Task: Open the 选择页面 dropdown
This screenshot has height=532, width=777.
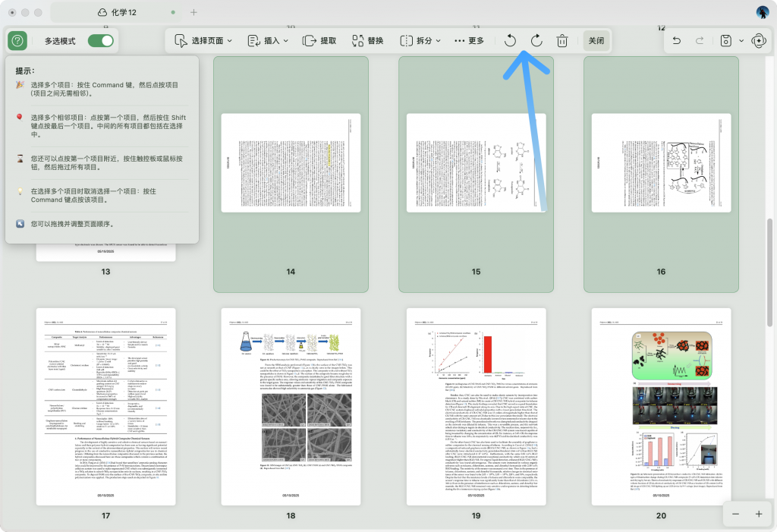Action: [203, 41]
